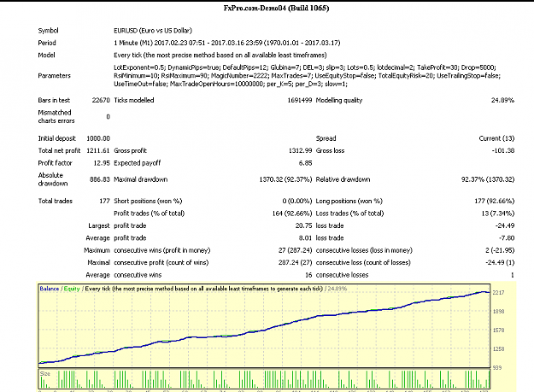Click the Maximal drawdown label

[141, 179]
